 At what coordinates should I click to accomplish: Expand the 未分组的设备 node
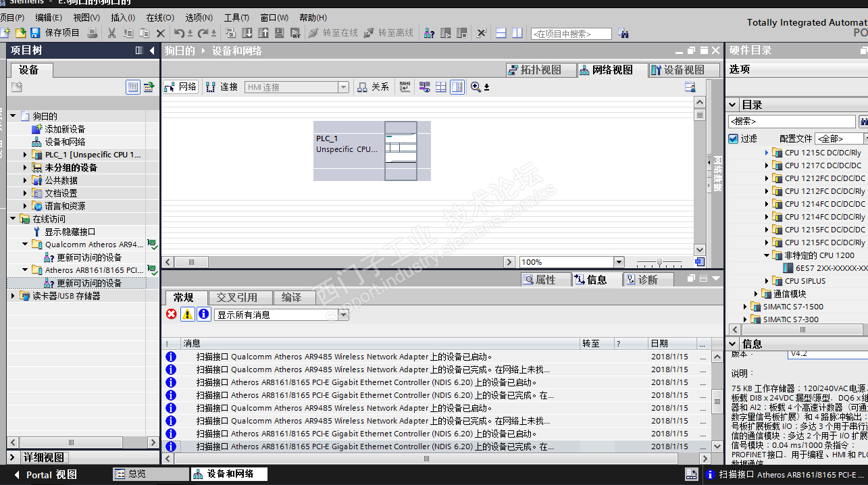[x=26, y=168]
